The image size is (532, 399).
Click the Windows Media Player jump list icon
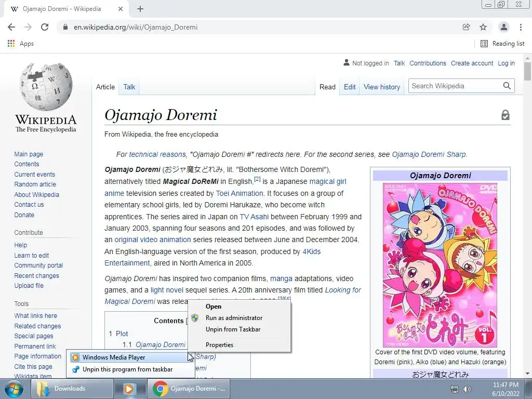pyautogui.click(x=76, y=357)
